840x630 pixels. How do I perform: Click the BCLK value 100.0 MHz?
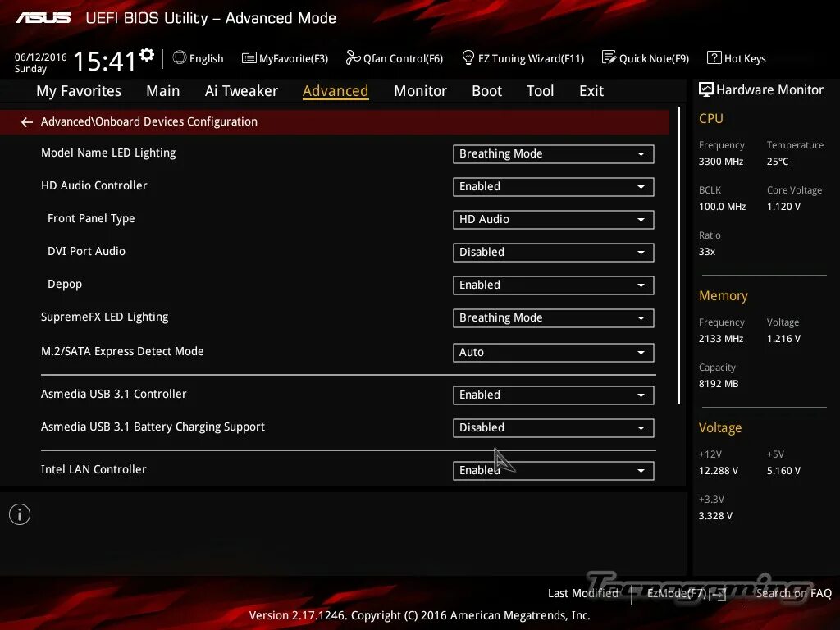722,206
